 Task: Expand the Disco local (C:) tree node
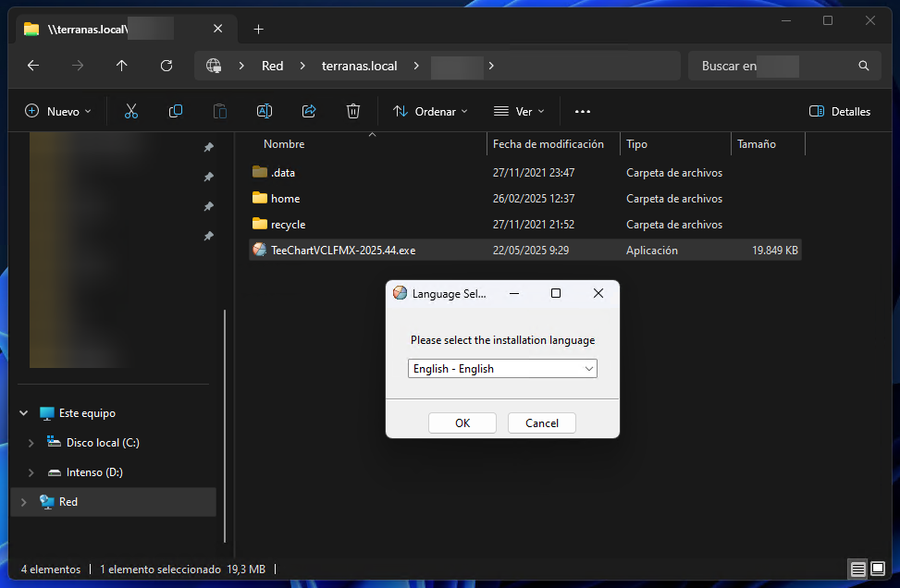click(x=31, y=443)
